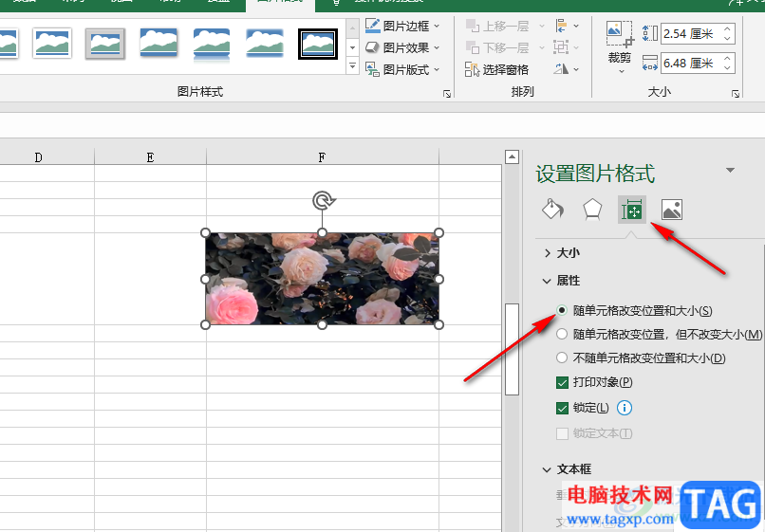The image size is (765, 532).
Task: Click the rotate objects icon
Action: [x=561, y=69]
